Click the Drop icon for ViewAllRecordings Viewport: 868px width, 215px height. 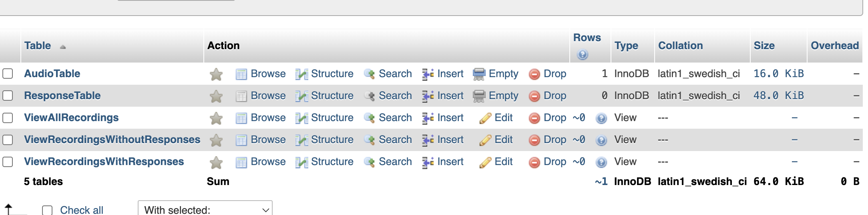534,118
